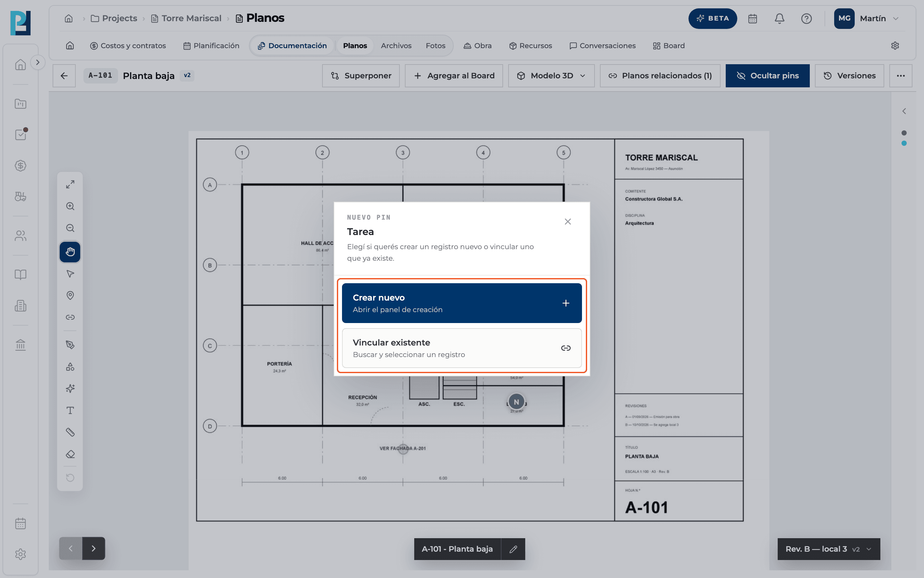Image resolution: width=924 pixels, height=578 pixels.
Task: Expand the left sidebar with chevron
Action: [x=38, y=62]
